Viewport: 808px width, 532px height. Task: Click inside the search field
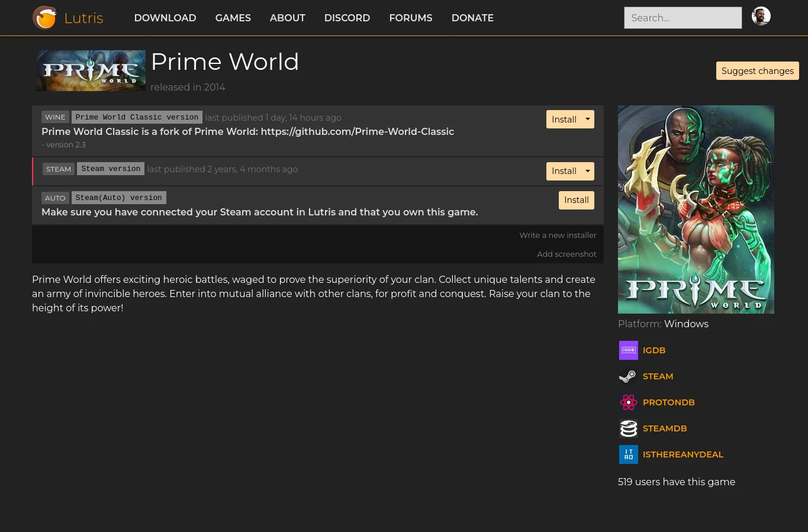[x=683, y=18]
